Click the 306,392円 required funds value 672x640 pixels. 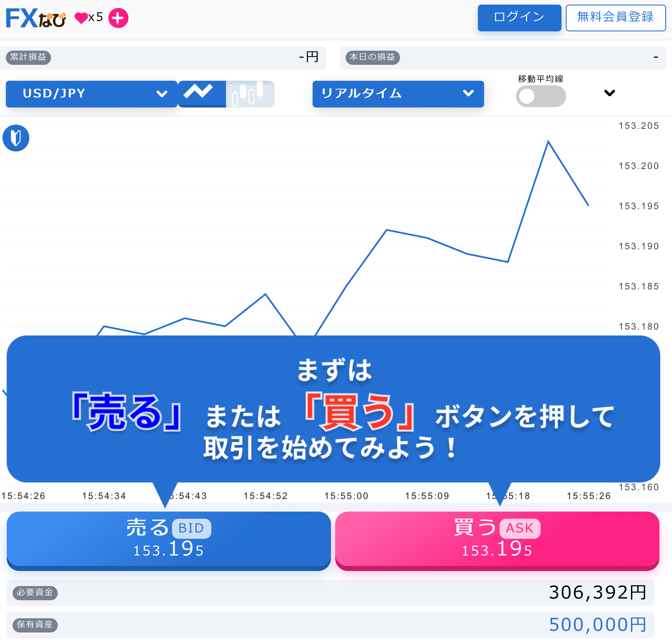pyautogui.click(x=598, y=592)
